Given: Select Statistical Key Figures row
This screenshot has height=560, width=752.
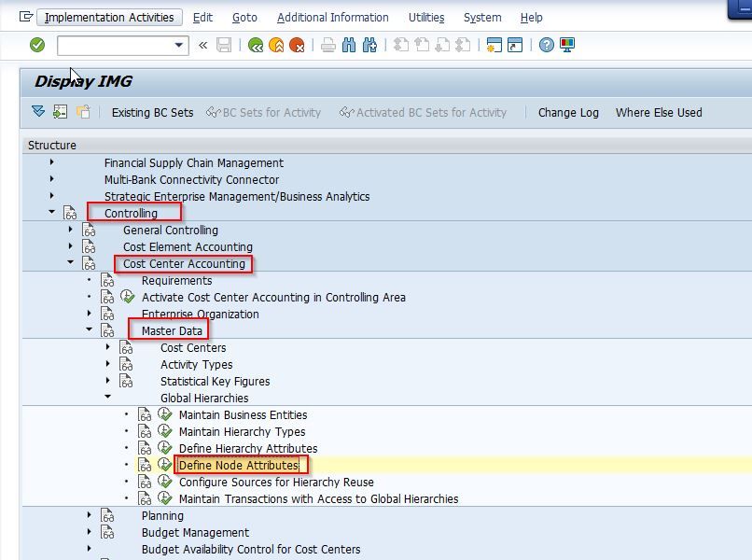Looking at the screenshot, I should (x=216, y=382).
